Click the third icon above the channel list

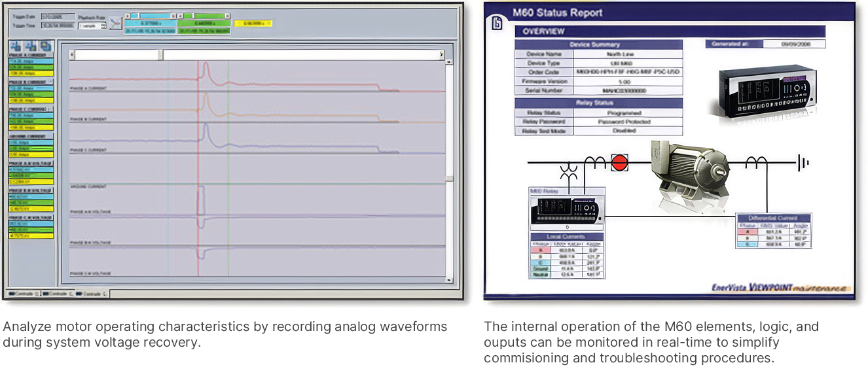point(45,46)
